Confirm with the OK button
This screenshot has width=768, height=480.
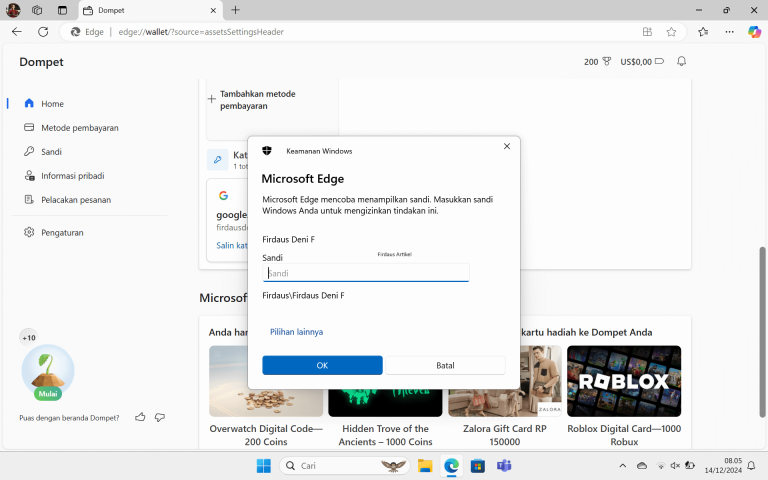pyautogui.click(x=322, y=365)
